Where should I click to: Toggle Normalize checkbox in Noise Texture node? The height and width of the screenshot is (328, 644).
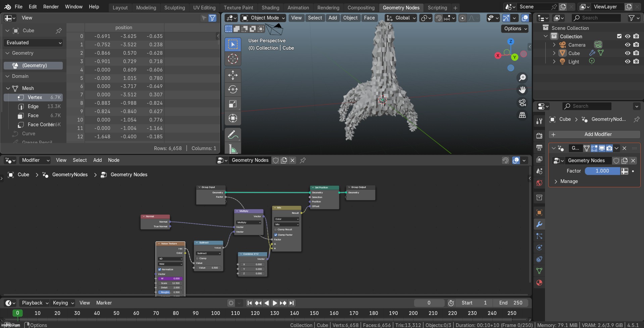tap(160, 269)
